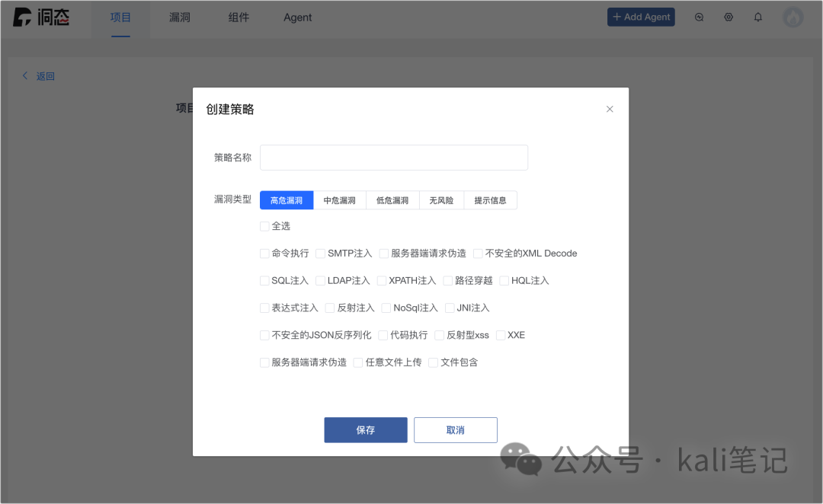Viewport: 823px width, 504px height.
Task: Check 服务器端请求伪造 beside SMTP注入
Action: pyautogui.click(x=383, y=254)
